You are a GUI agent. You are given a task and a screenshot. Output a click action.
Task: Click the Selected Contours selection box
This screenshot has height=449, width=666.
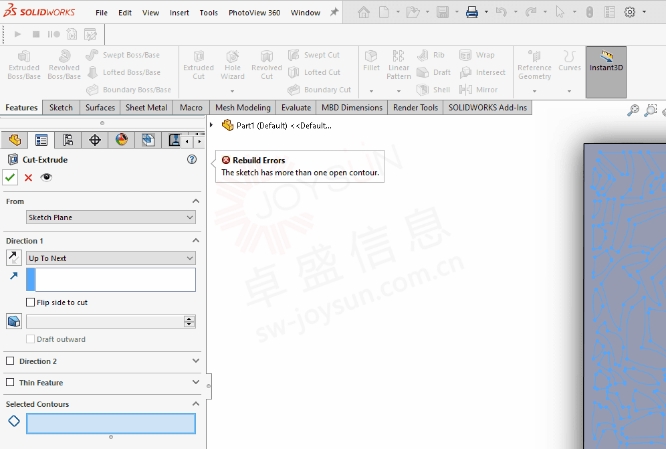111,424
